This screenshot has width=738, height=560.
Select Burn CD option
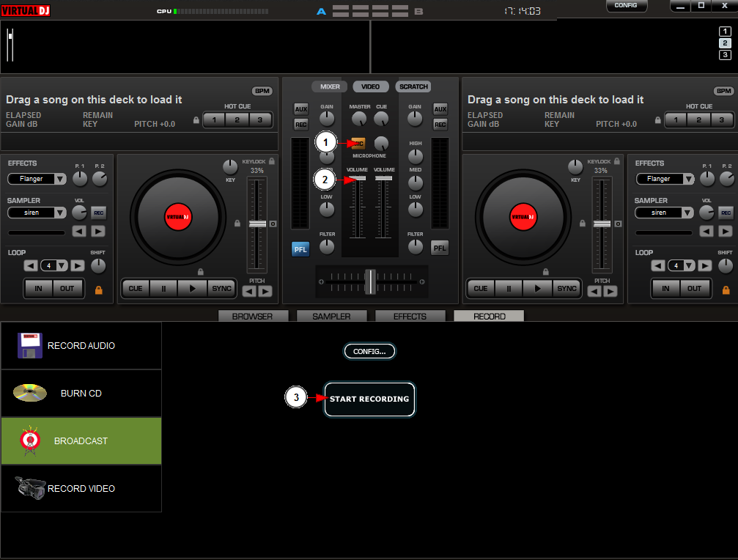(81, 393)
